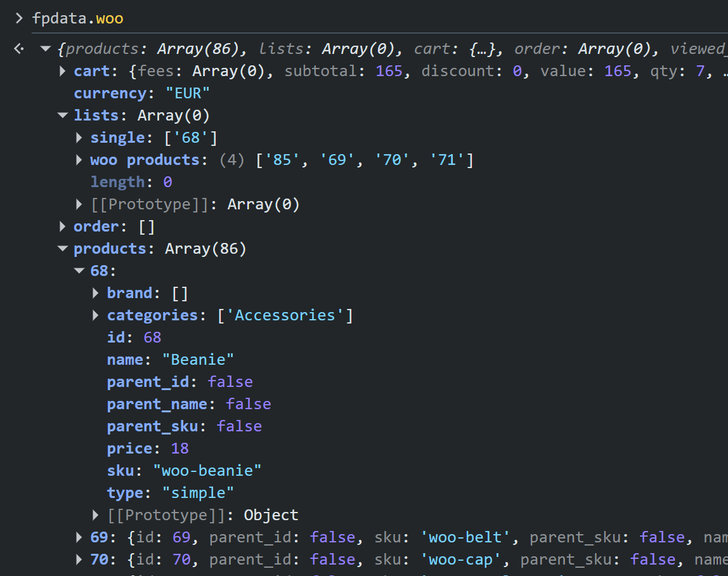Viewport: 728px width, 576px height.
Task: Click the returned value arrow icon
Action: pos(18,48)
